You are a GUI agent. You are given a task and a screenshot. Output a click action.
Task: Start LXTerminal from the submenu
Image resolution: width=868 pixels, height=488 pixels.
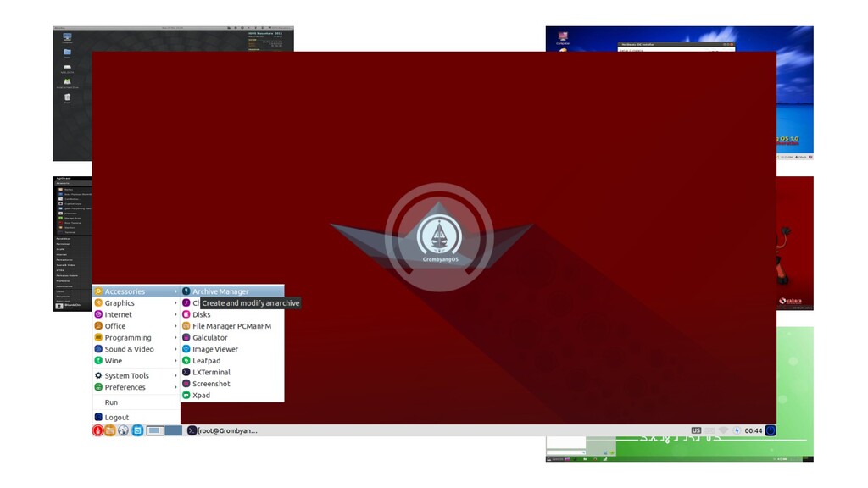[x=232, y=373]
